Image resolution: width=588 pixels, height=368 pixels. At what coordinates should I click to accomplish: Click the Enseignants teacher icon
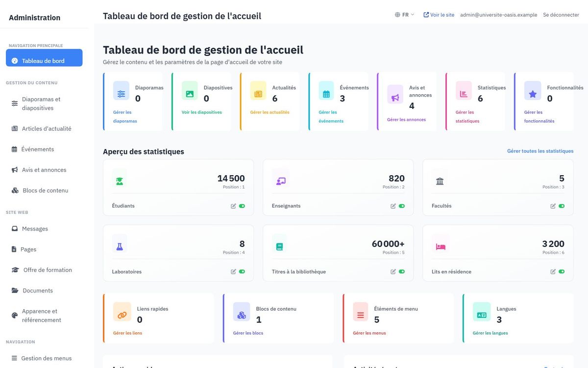[281, 181]
